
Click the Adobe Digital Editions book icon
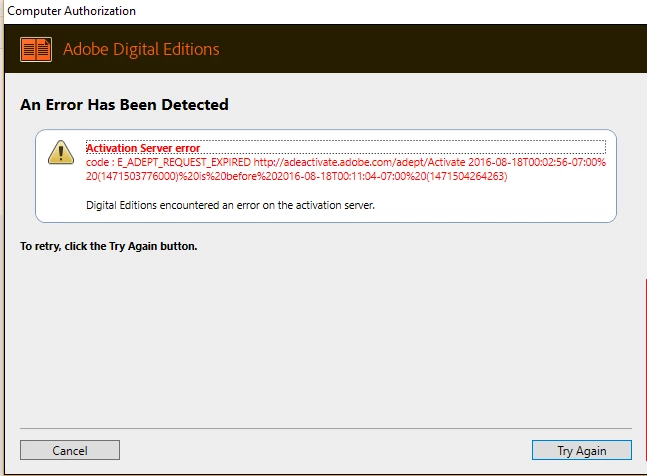pyautogui.click(x=36, y=49)
